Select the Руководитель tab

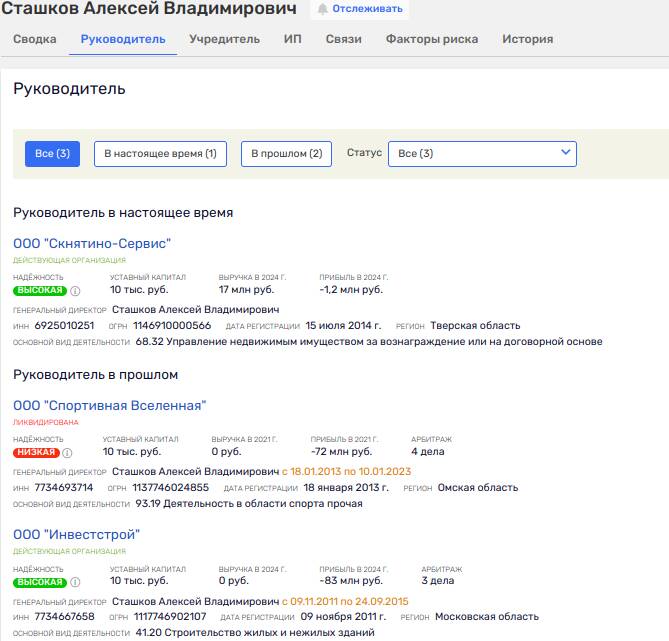click(123, 39)
